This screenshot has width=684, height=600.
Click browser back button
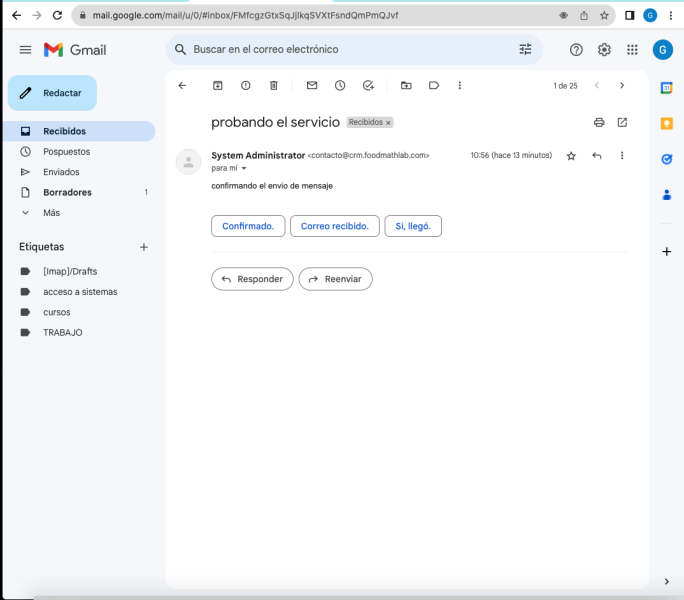(x=17, y=15)
